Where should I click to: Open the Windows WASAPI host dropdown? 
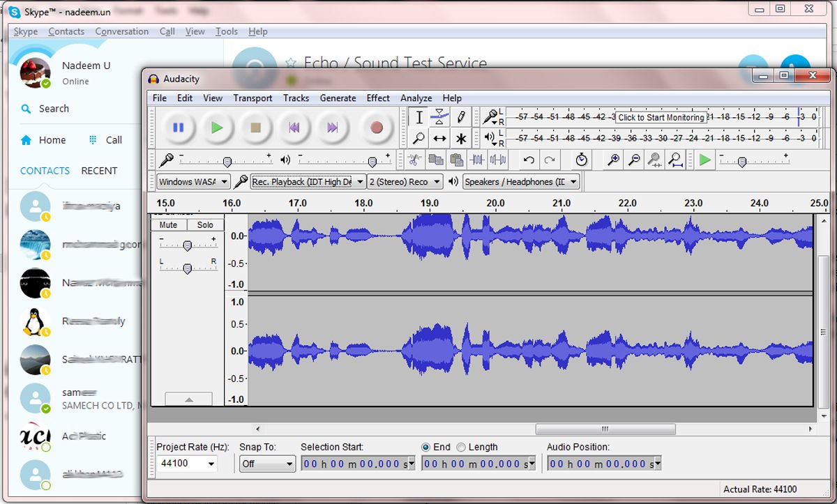pos(193,182)
